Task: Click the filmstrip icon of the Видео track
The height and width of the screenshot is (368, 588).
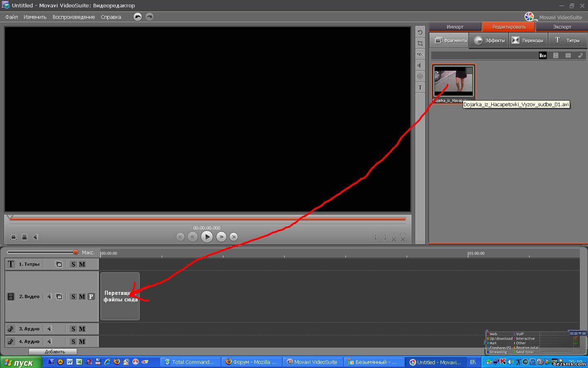Action: click(x=11, y=296)
